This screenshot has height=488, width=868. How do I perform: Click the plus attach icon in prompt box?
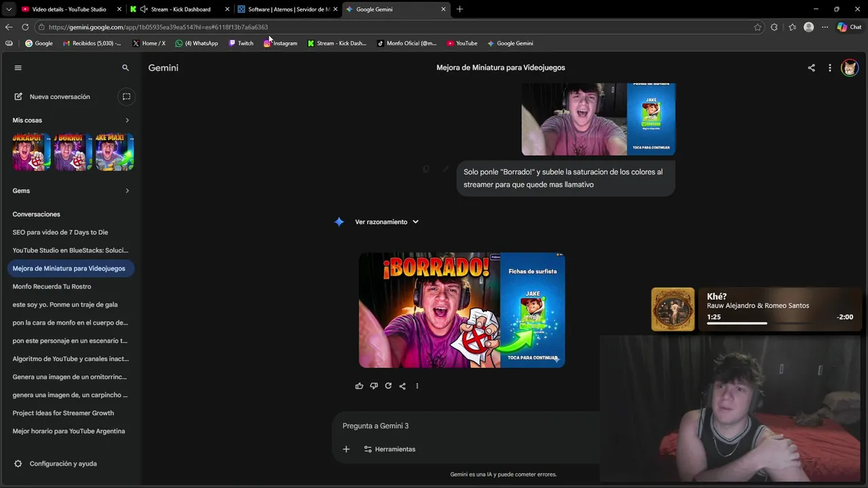pos(346,449)
